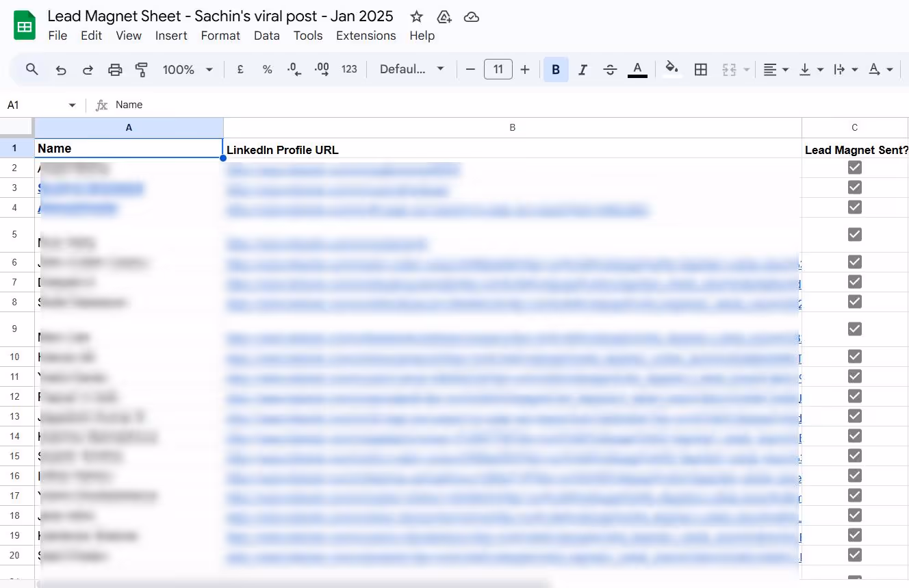Open the Borders tool
Viewport: 909px width, 588px height.
(700, 69)
